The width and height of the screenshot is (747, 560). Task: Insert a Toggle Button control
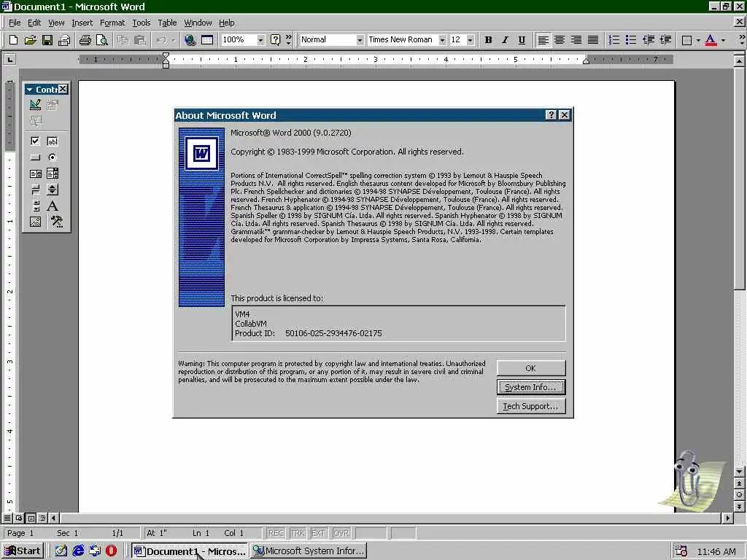click(35, 190)
